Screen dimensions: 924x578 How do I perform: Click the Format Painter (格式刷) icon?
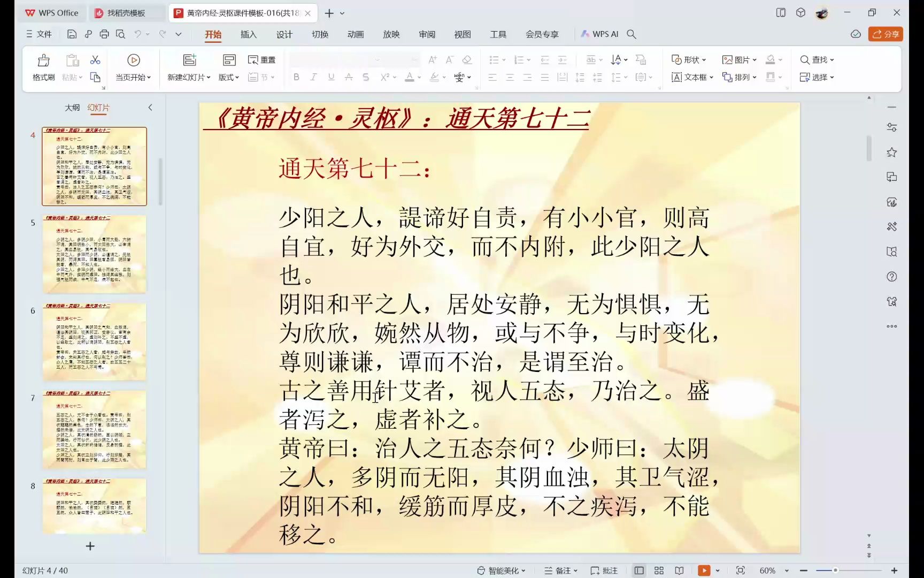click(44, 60)
